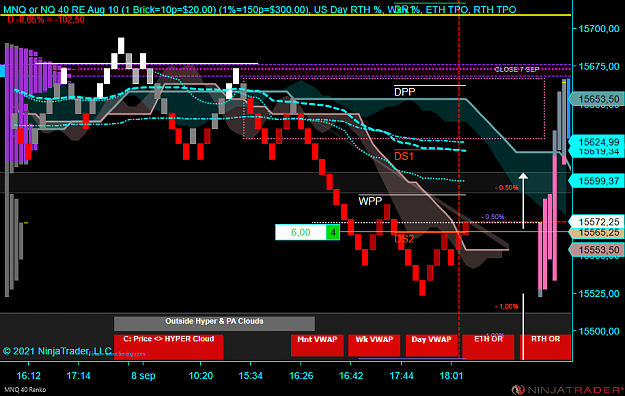Click the chart title 'MNQ or NQ 40 RE Aug 10'
The image size is (625, 396).
point(61,9)
